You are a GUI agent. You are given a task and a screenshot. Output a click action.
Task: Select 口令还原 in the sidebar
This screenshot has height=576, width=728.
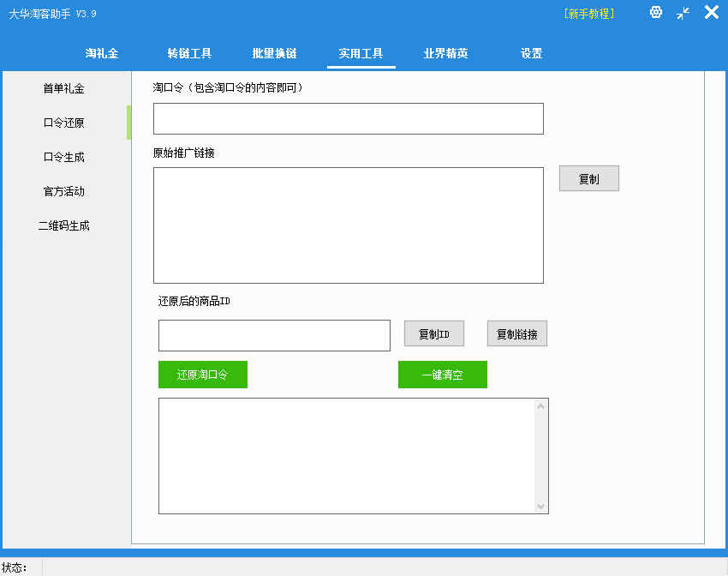(x=64, y=123)
